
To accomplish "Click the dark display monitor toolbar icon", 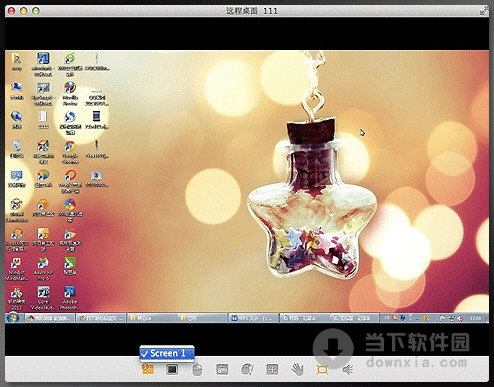I will pos(172,369).
